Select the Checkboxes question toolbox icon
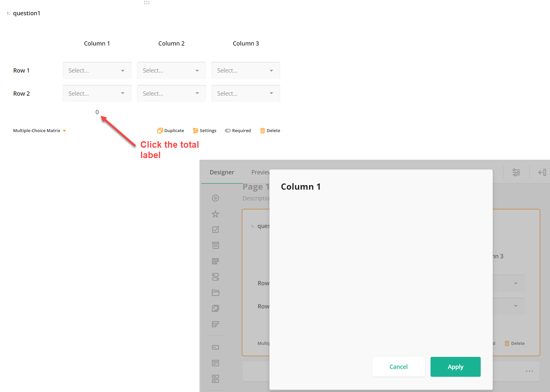Screen dimensions: 550x392 (x=215, y=229)
